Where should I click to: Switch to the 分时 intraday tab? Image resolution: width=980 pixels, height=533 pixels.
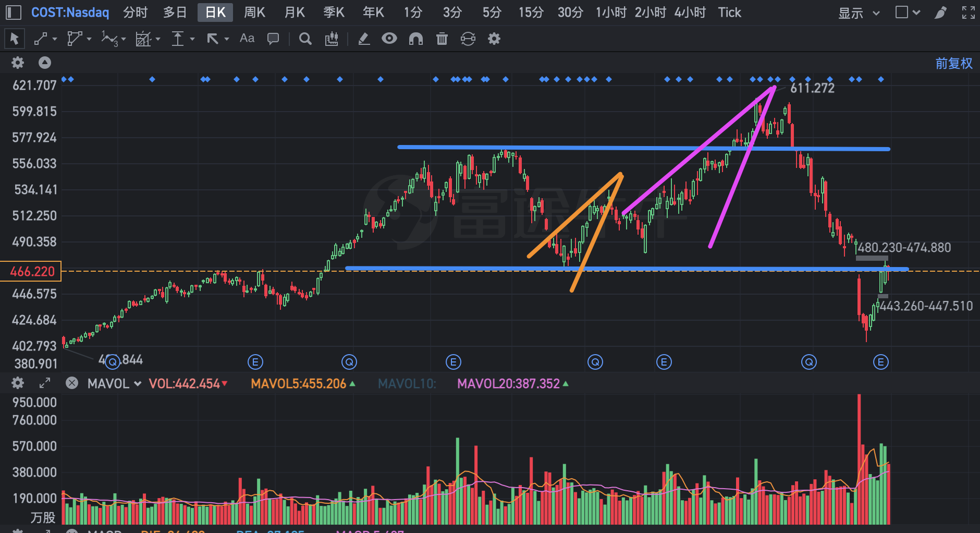tap(135, 12)
